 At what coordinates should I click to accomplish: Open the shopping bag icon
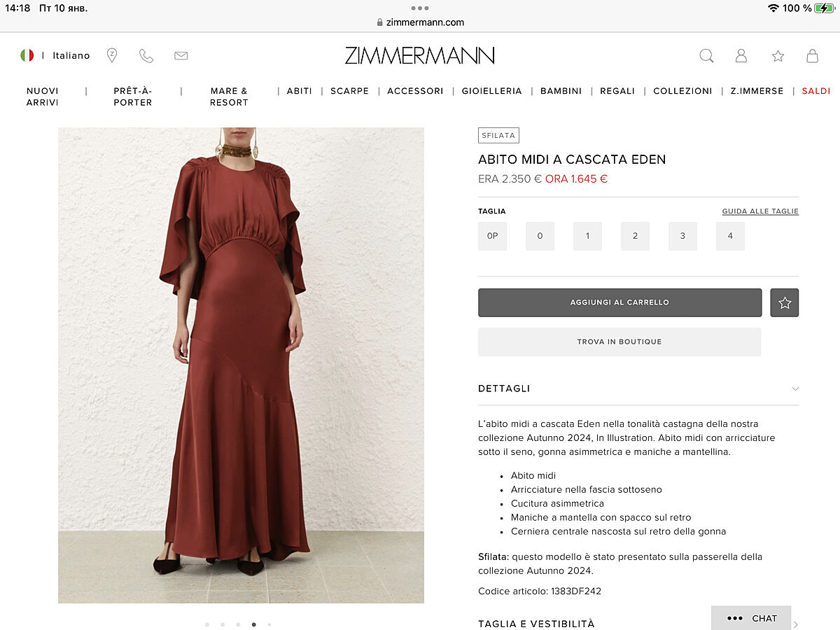(812, 56)
